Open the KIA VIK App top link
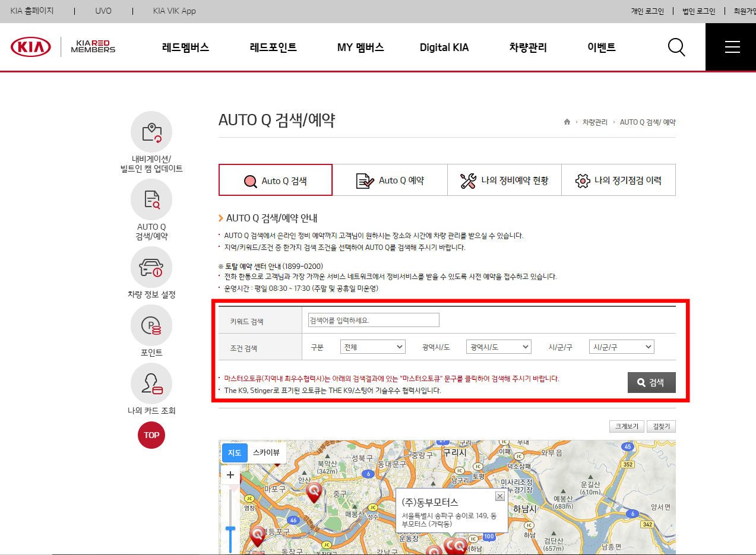The height and width of the screenshot is (555, 756). coord(174,11)
